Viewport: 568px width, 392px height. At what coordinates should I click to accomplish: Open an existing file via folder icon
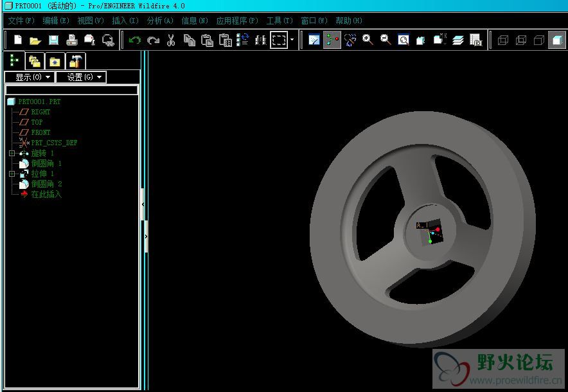click(35, 40)
